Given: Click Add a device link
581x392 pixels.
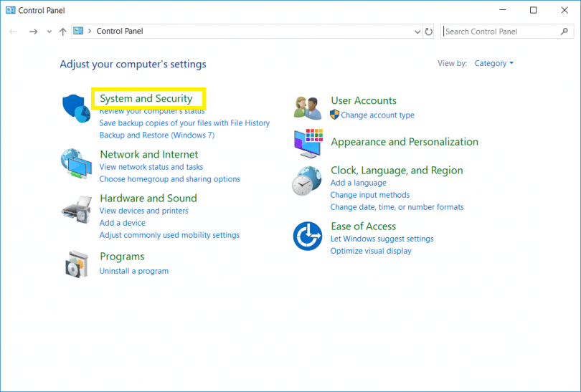Looking at the screenshot, I should pos(122,223).
